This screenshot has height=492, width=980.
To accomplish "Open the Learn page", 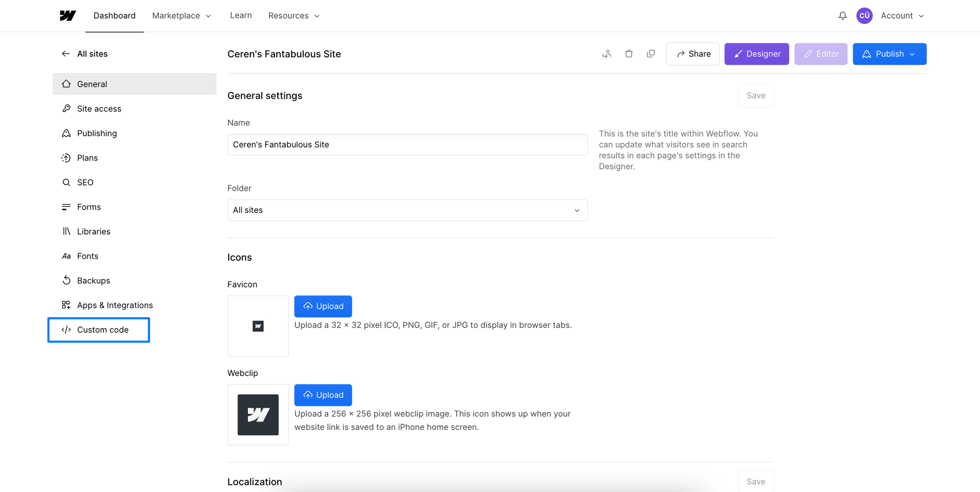I will pos(241,16).
